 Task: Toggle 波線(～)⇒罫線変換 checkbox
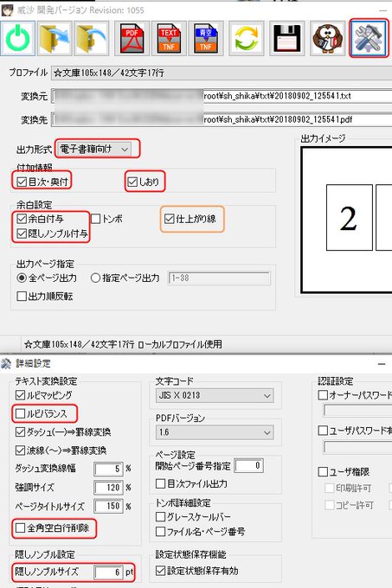[20, 450]
